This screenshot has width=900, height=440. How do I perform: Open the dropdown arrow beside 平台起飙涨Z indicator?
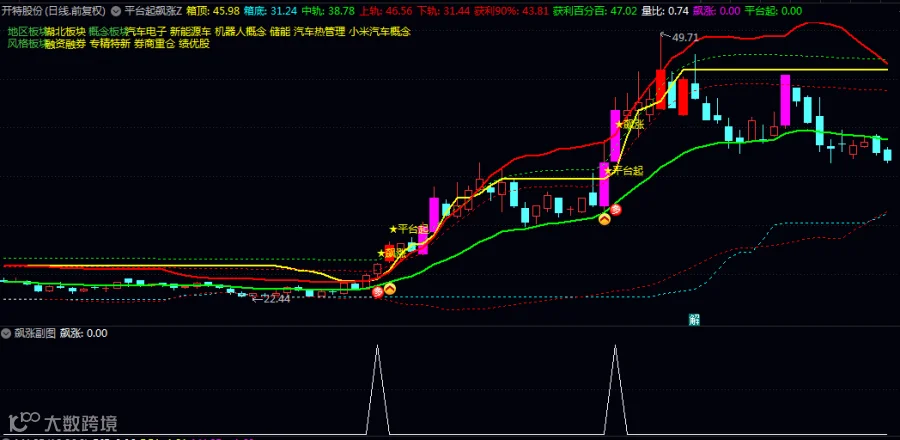(117, 10)
